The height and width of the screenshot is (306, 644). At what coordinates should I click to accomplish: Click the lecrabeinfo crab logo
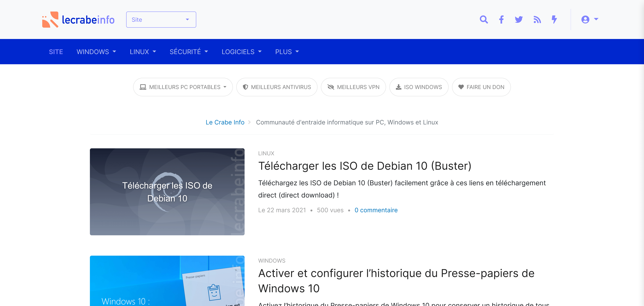tap(78, 19)
